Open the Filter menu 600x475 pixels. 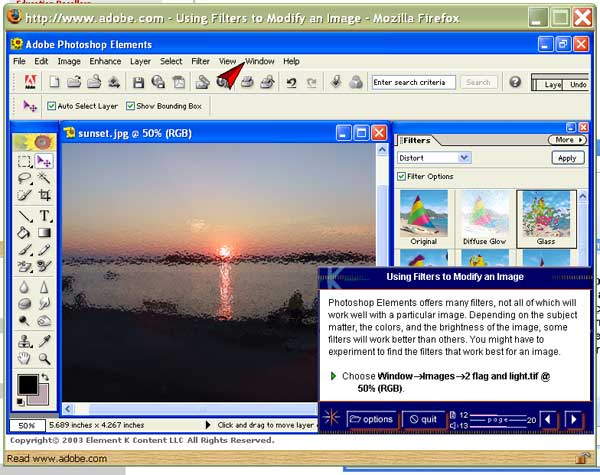point(201,61)
